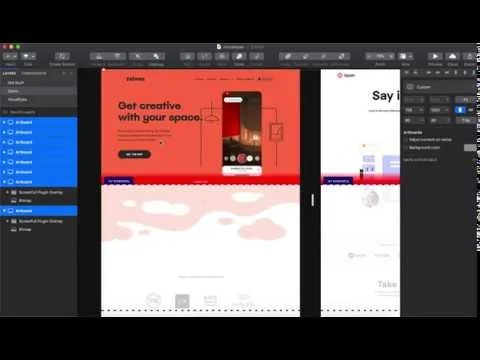This screenshot has height=360, width=480.
Task: Click the align top icon in inspector
Action: click(456, 73)
